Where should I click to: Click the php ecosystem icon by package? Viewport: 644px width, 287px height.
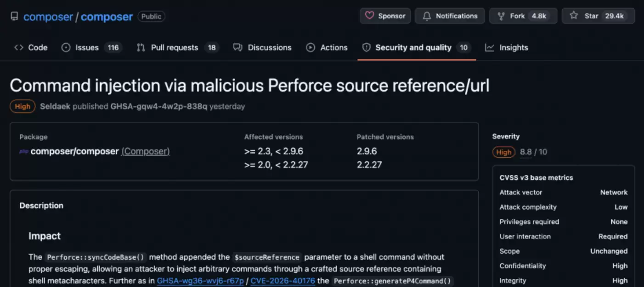click(x=23, y=151)
